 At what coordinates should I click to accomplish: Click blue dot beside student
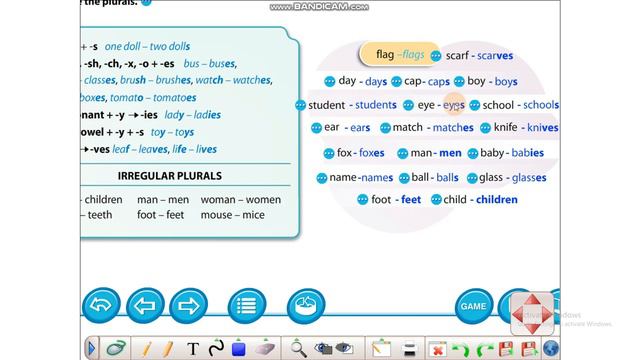point(300,105)
